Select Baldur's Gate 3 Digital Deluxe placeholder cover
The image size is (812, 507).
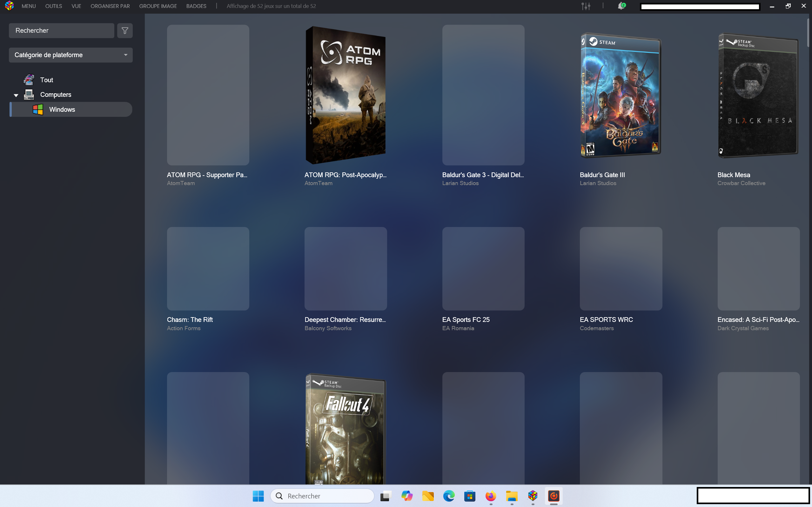483,95
